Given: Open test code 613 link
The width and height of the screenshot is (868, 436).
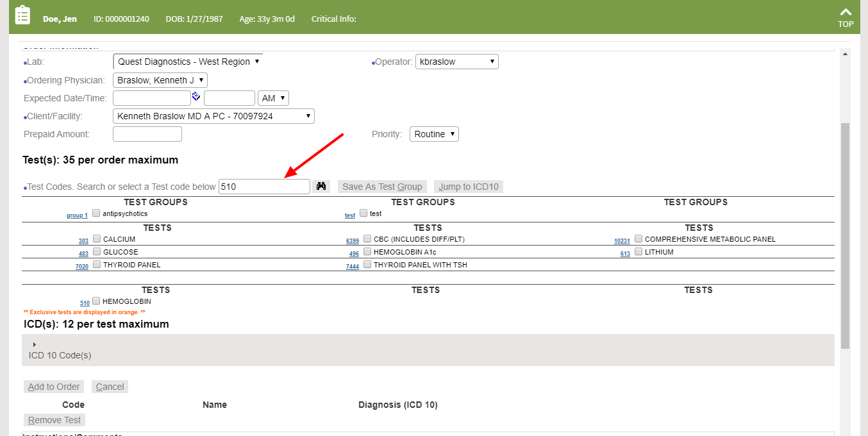Looking at the screenshot, I should [625, 254].
